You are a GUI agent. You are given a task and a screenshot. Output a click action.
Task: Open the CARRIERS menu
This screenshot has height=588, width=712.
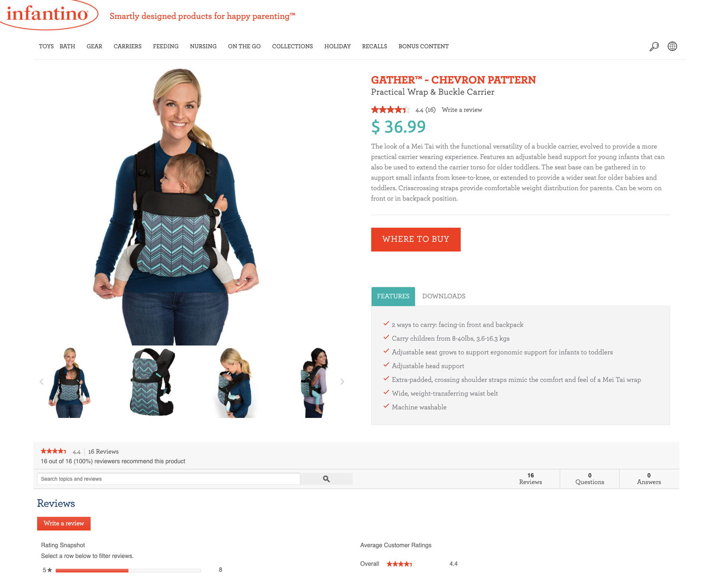127,46
